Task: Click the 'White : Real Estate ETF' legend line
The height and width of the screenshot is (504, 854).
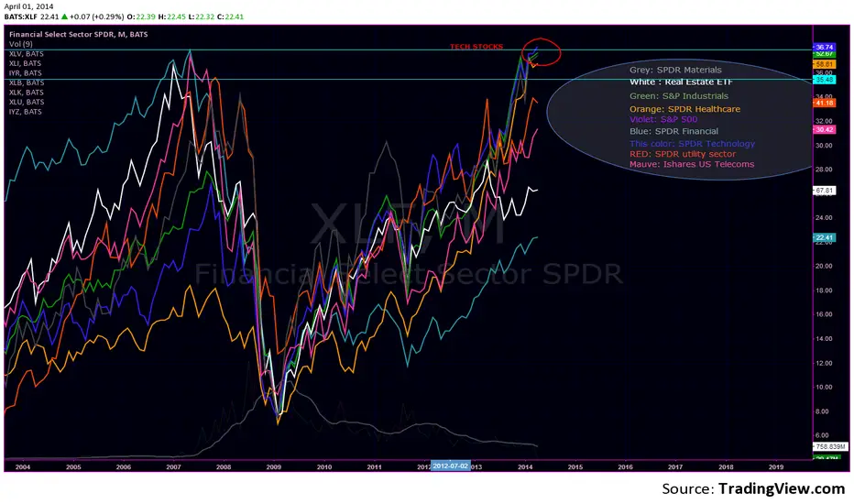Action: [681, 82]
